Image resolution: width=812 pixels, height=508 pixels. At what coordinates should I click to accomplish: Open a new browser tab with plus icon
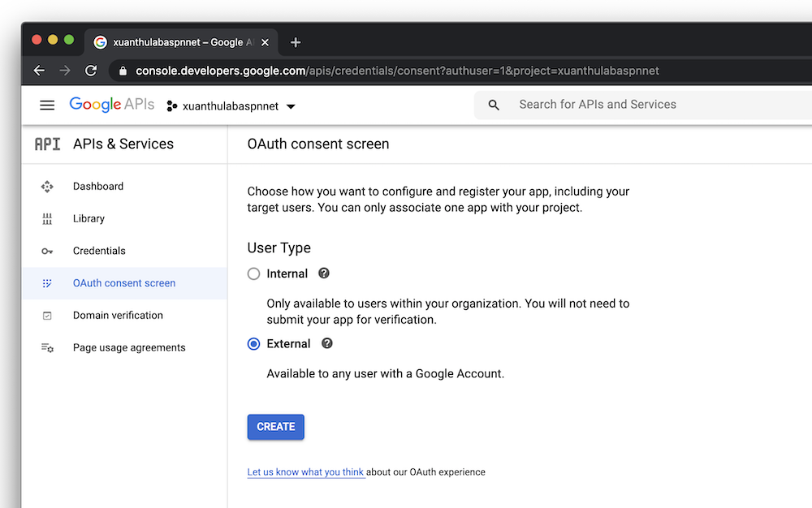click(x=296, y=42)
